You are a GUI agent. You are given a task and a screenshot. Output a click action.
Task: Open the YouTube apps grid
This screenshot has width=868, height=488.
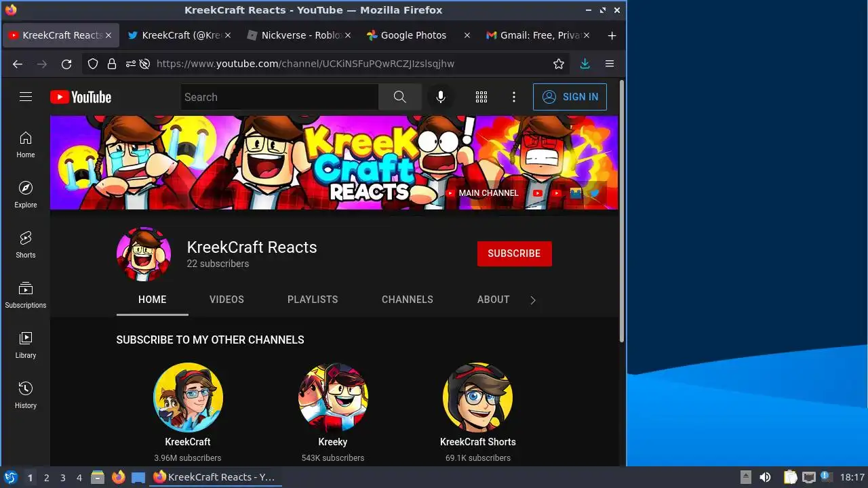481,97
